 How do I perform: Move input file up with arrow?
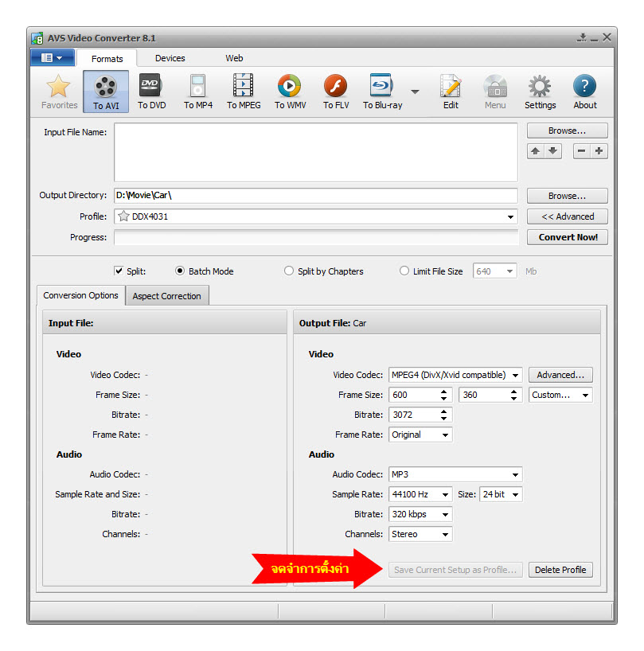click(x=536, y=151)
